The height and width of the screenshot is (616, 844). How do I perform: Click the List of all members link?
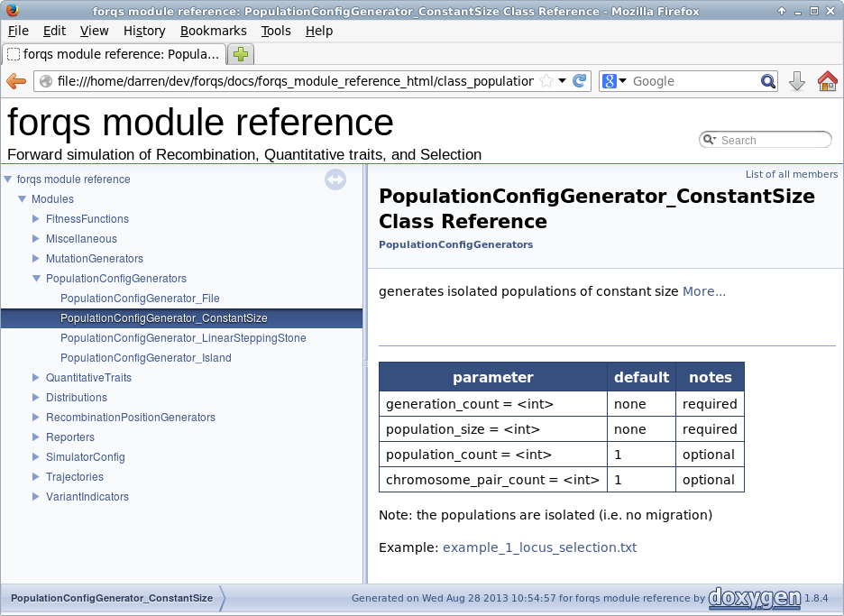click(x=792, y=174)
